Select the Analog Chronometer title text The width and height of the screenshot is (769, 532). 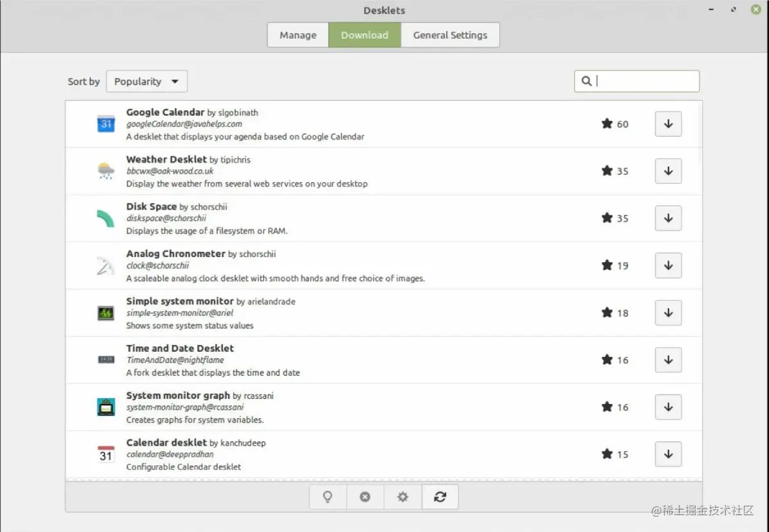click(176, 254)
